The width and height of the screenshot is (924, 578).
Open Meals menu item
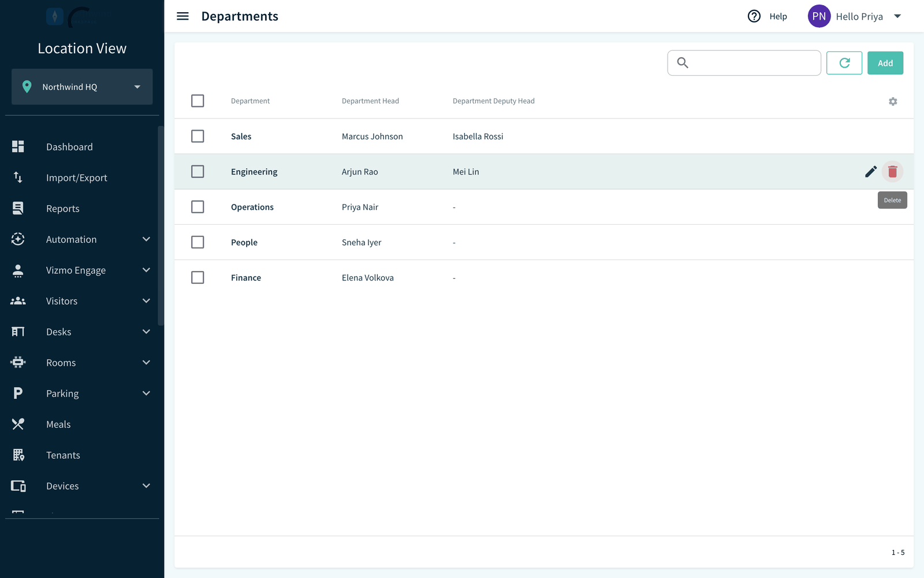coord(58,424)
